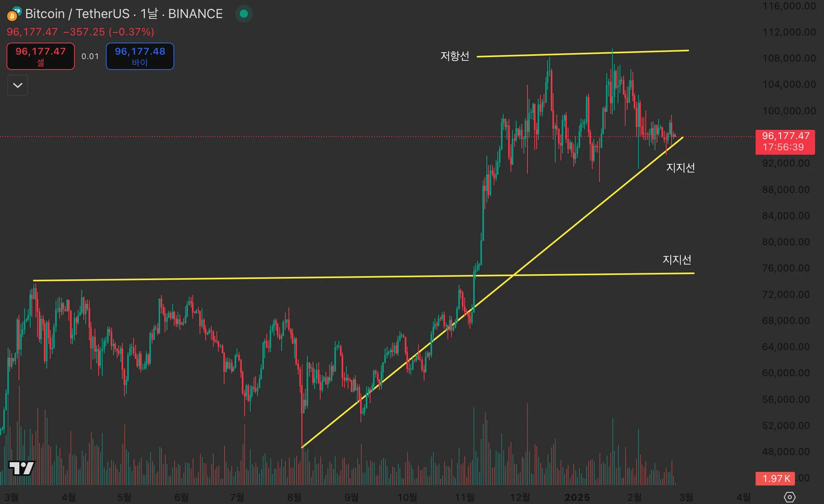
Task: Click the 100,000.00 level on the price axis
Action: pyautogui.click(x=789, y=111)
